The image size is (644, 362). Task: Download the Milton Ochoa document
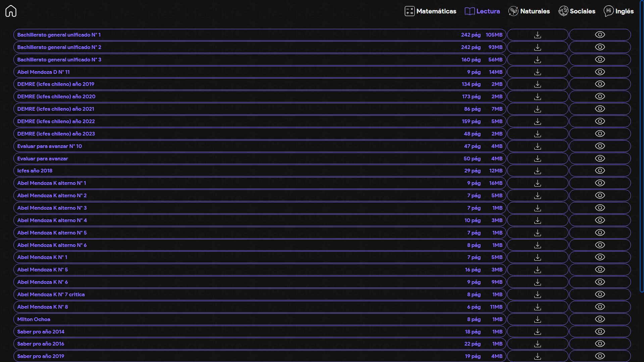click(x=538, y=319)
